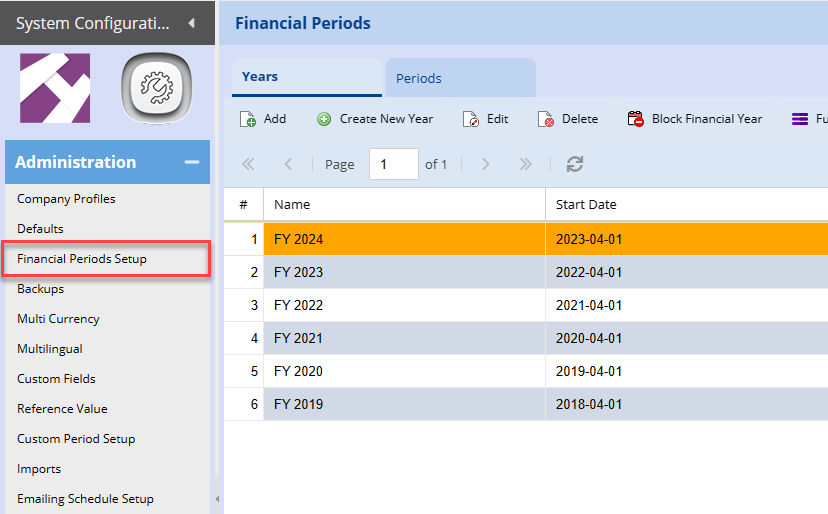Click the sidebar splitter collapse handle
The height and width of the screenshot is (514, 828).
[217, 499]
